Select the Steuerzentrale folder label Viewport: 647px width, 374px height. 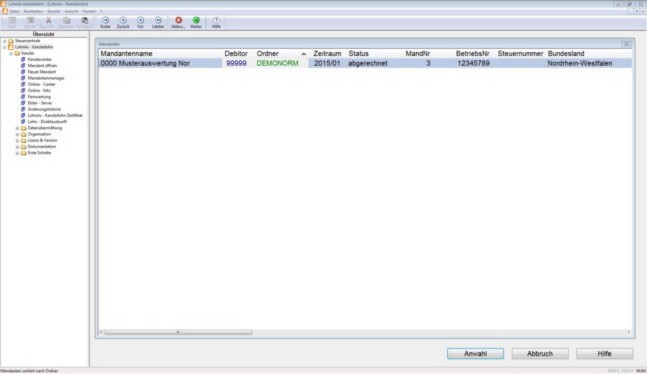point(28,41)
